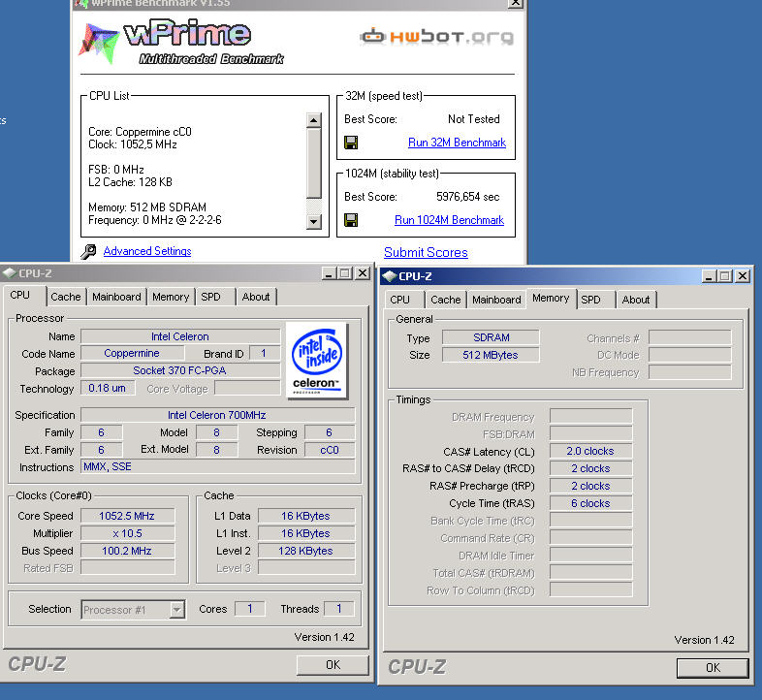Screen dimensions: 762x700
Task: Open Cache tab in right CPU-Z window
Action: click(446, 300)
